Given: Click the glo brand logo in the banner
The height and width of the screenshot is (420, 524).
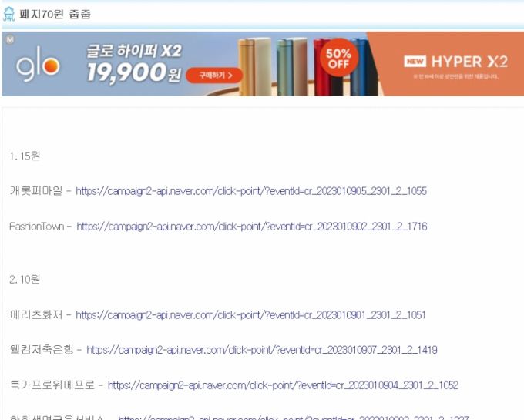Looking at the screenshot, I should (x=37, y=66).
